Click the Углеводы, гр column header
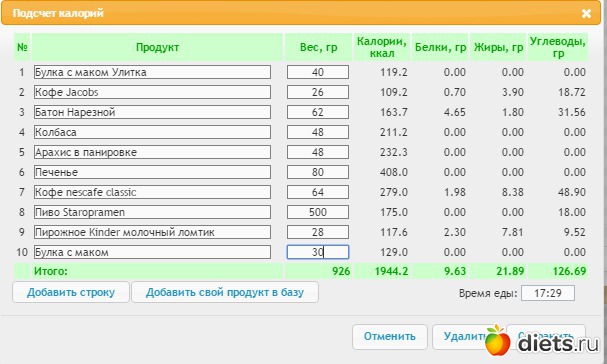The image size is (607, 364). pyautogui.click(x=558, y=47)
